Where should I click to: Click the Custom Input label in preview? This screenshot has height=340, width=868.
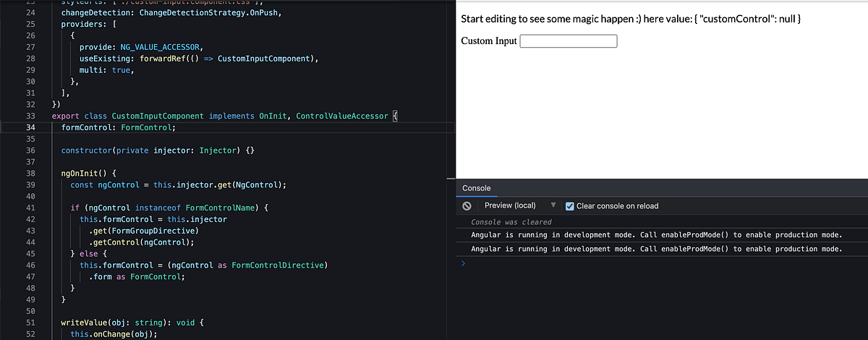pos(489,41)
